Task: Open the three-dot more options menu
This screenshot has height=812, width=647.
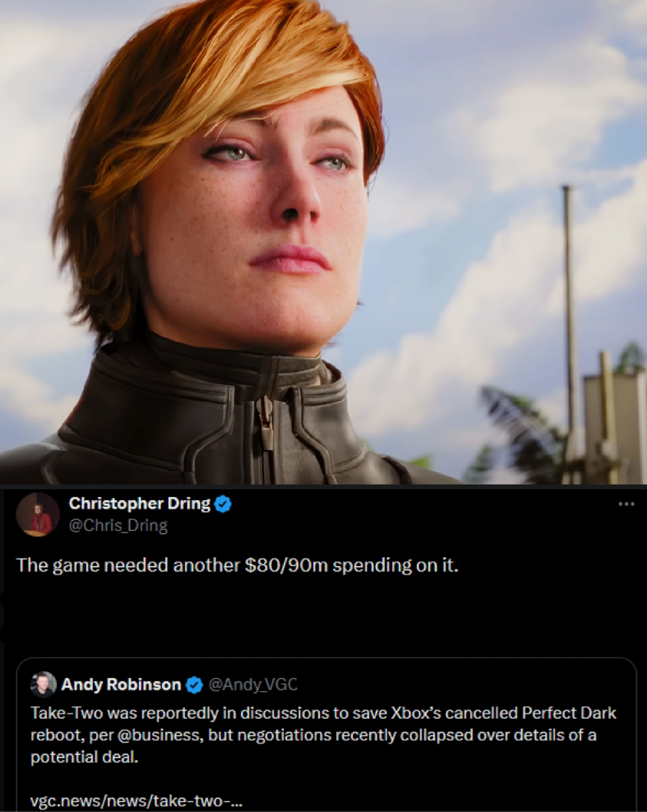Action: pos(626,504)
